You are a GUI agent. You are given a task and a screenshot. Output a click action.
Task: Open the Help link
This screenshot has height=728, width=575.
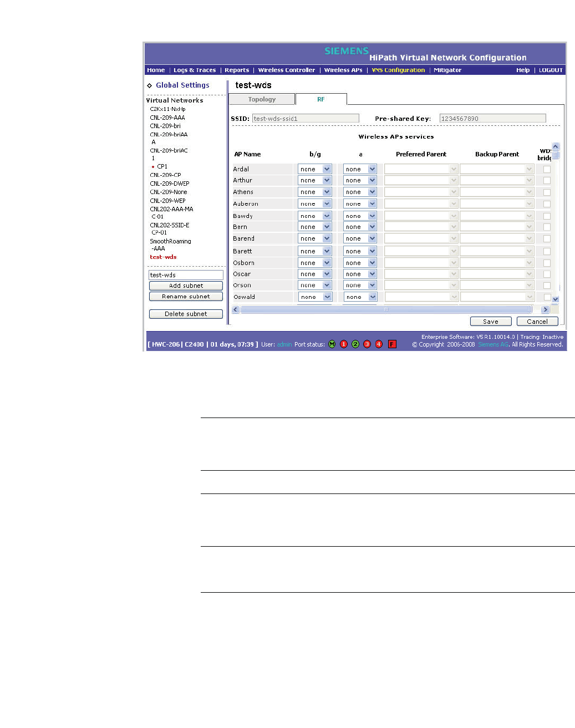[523, 70]
